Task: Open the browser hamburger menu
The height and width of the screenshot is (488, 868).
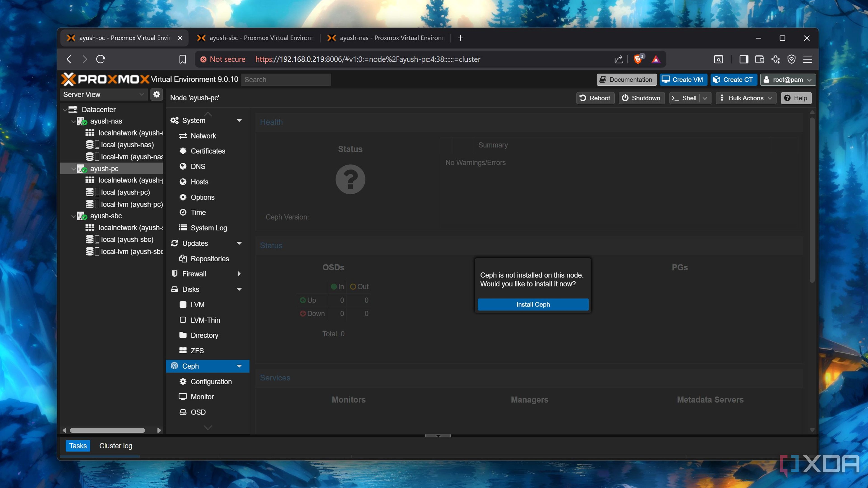Action: click(x=808, y=59)
